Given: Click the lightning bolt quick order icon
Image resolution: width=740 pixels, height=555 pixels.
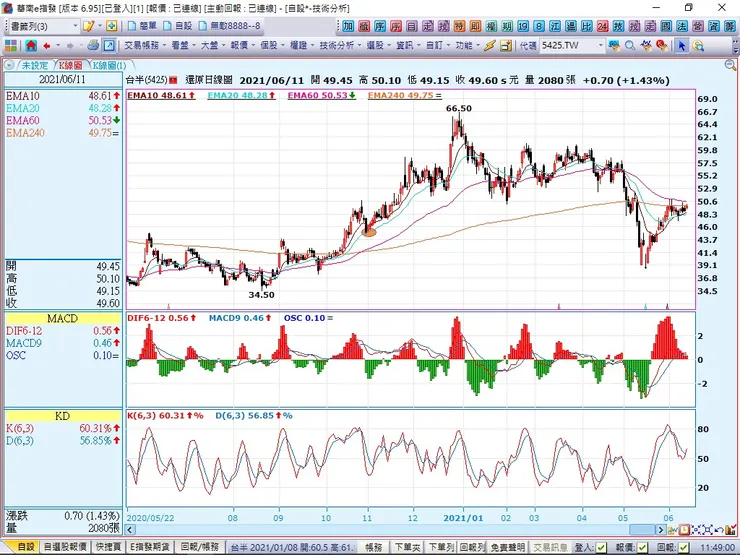Looking at the screenshot, I should [x=490, y=46].
